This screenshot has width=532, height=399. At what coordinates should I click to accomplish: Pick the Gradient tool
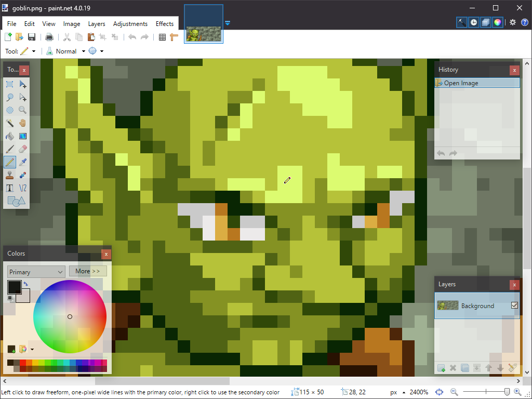click(23, 136)
